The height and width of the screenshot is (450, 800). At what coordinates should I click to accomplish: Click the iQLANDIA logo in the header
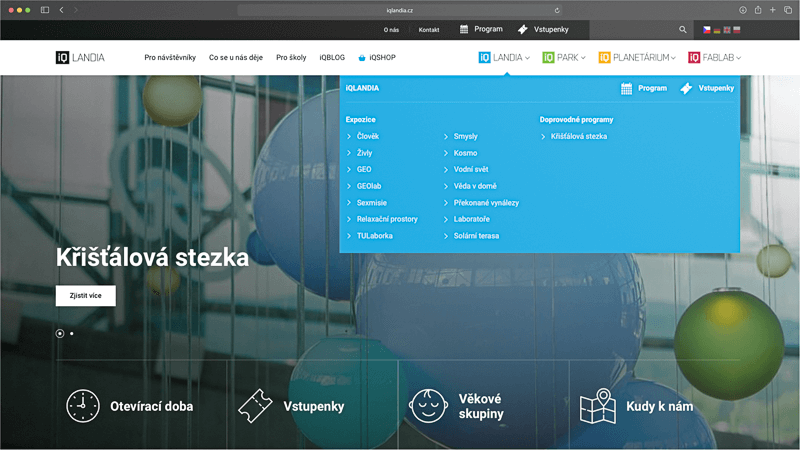pyautogui.click(x=80, y=58)
